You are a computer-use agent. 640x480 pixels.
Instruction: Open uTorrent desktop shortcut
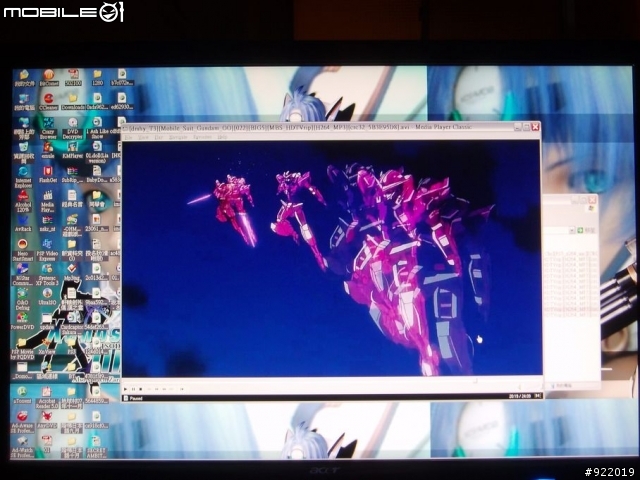click(22, 395)
